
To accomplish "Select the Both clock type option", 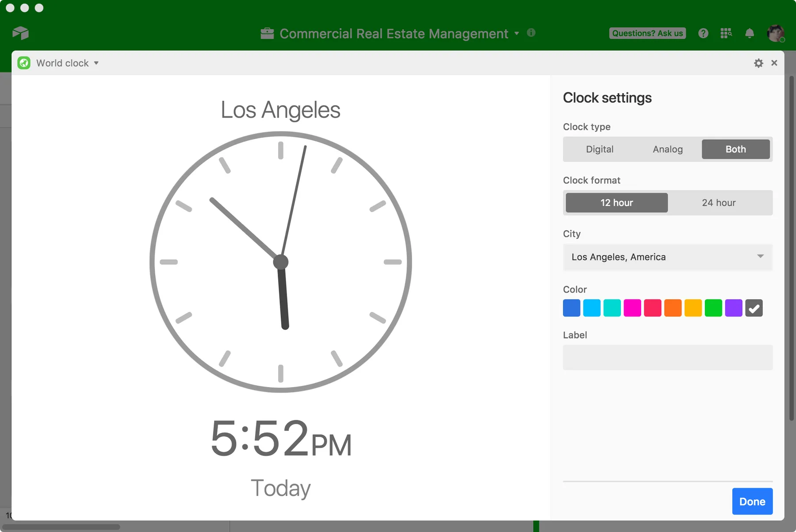I will coord(735,149).
